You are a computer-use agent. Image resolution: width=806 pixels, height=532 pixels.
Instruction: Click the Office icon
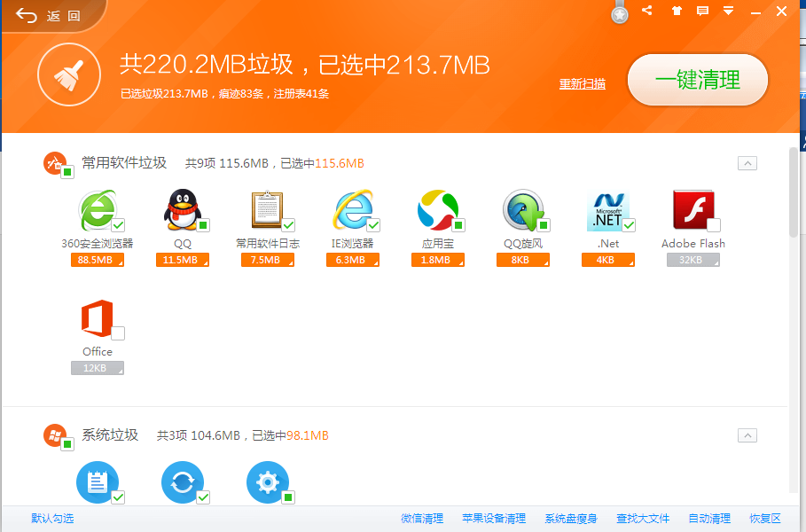point(98,318)
